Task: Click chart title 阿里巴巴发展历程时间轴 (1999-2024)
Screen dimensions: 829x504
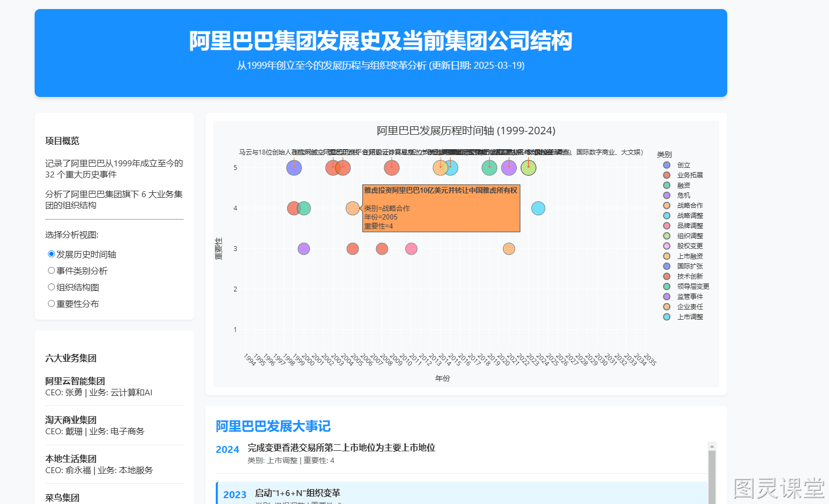Action: tap(466, 131)
